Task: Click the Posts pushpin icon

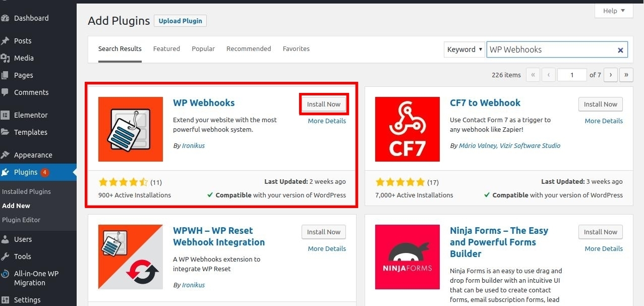Action: tap(5, 41)
